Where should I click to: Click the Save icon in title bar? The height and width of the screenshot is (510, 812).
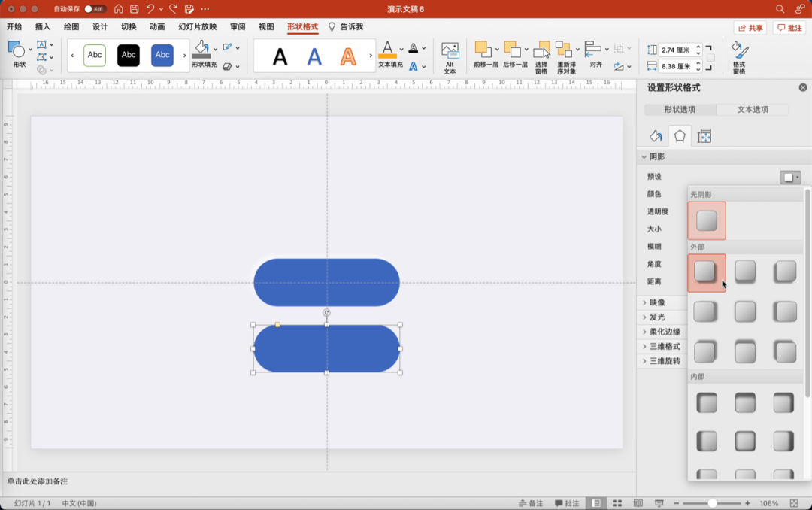[x=134, y=9]
